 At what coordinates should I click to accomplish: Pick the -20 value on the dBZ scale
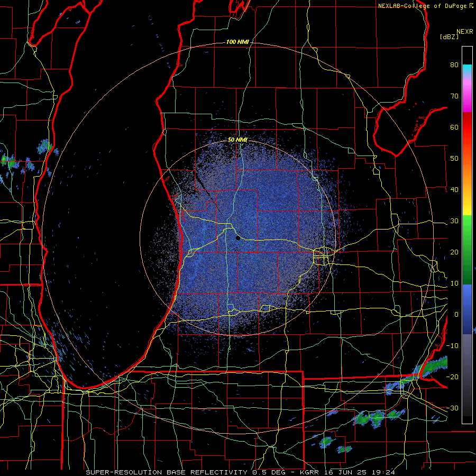click(x=452, y=377)
